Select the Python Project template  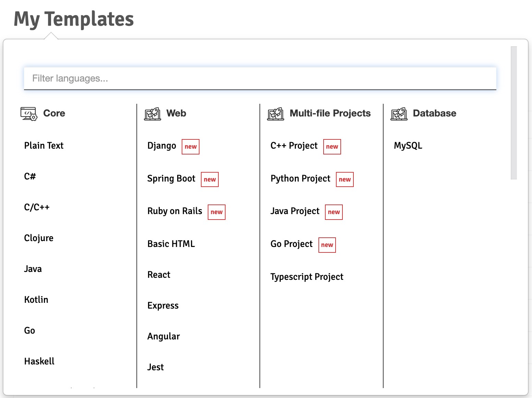point(300,179)
